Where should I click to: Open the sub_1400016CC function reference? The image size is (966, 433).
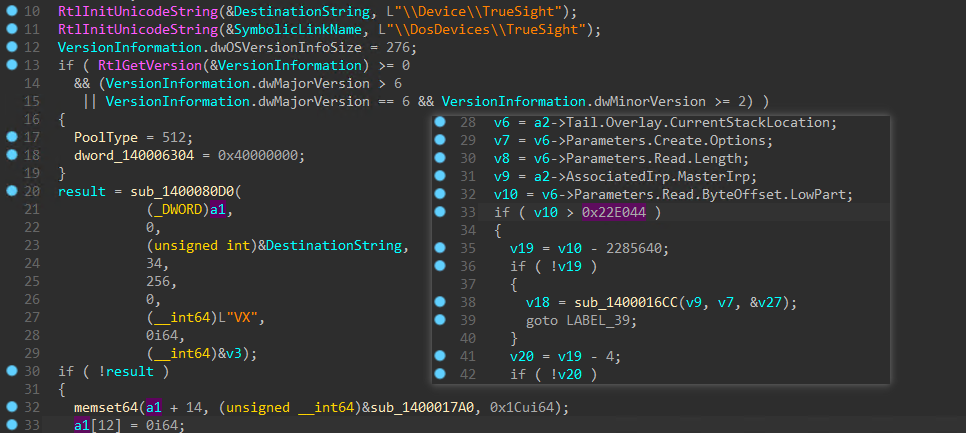point(625,302)
